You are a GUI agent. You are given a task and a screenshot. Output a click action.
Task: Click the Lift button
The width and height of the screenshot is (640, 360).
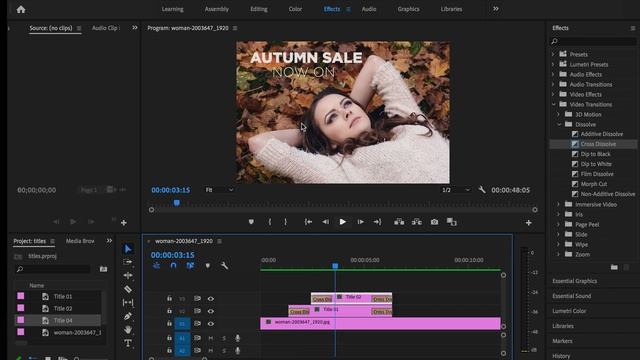pos(399,222)
